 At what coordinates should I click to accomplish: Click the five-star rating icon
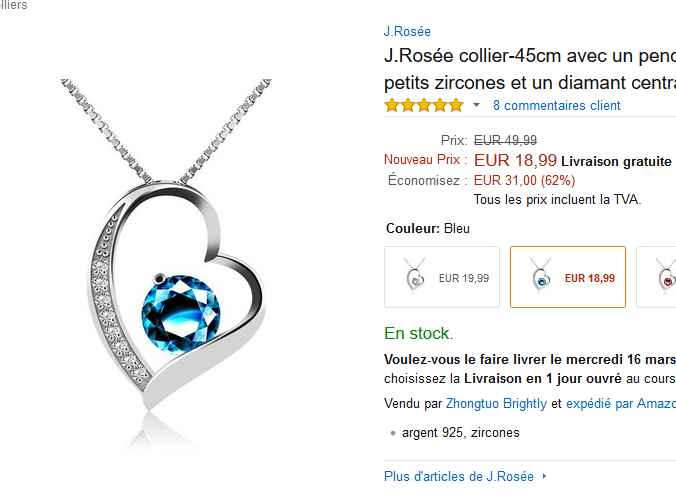[424, 105]
